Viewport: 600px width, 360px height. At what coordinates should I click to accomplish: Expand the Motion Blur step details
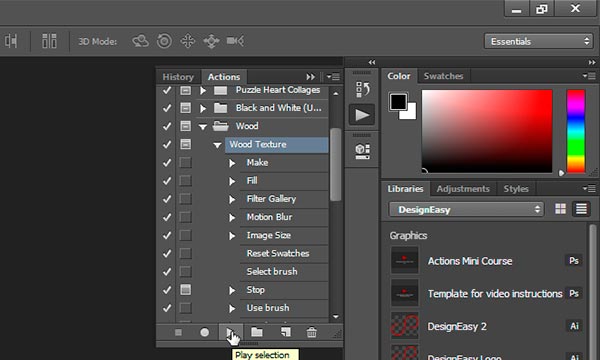tap(232, 218)
